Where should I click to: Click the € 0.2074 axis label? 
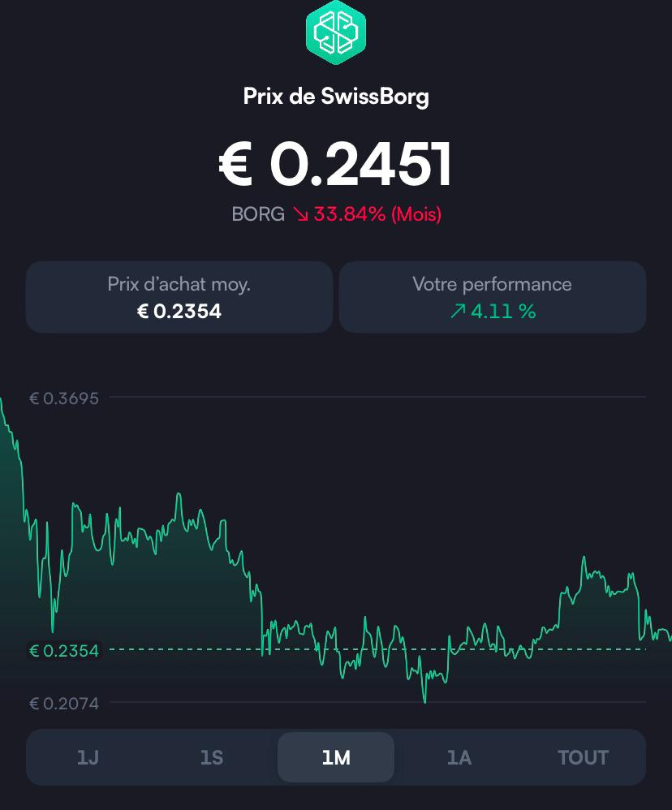(64, 704)
